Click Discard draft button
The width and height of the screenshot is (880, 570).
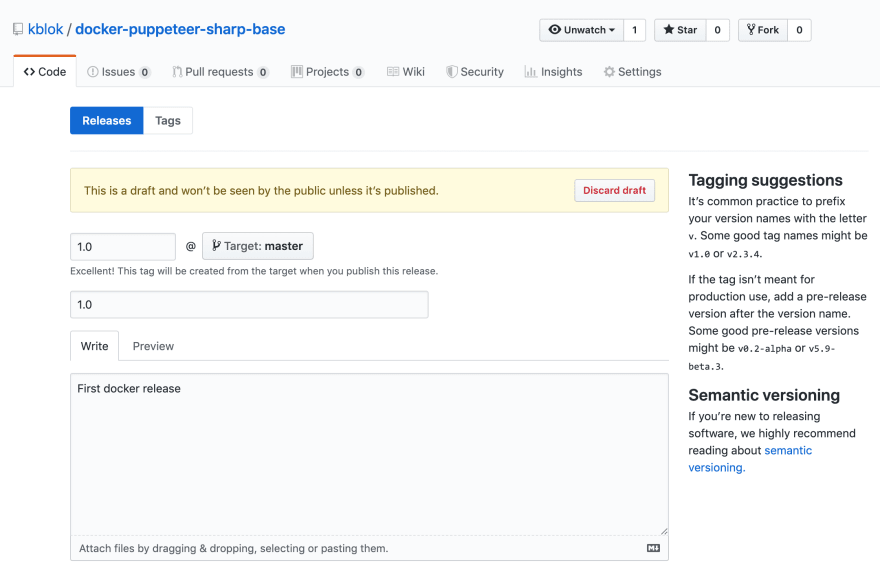pos(615,191)
